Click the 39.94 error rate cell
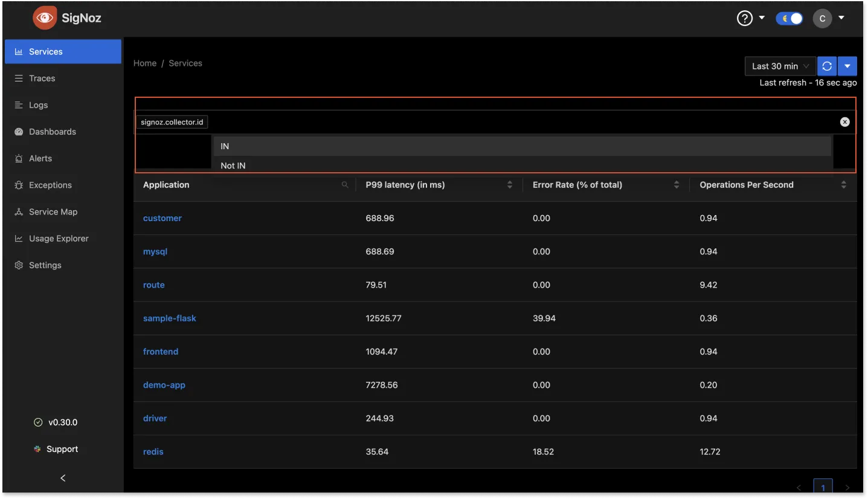The image size is (868, 499). pos(544,318)
